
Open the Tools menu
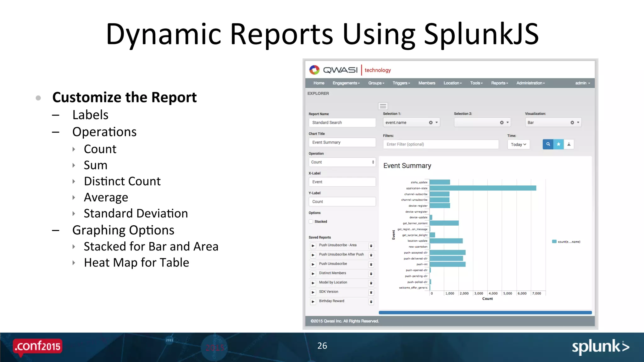476,83
